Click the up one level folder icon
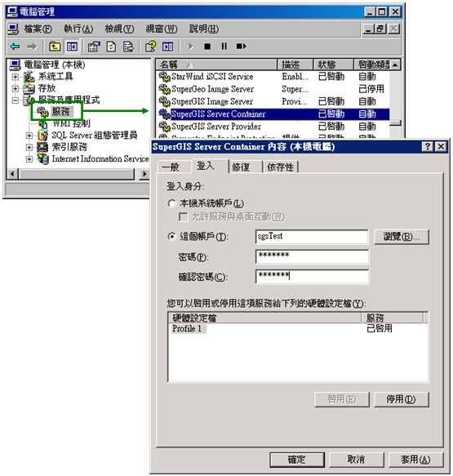 [x=55, y=47]
